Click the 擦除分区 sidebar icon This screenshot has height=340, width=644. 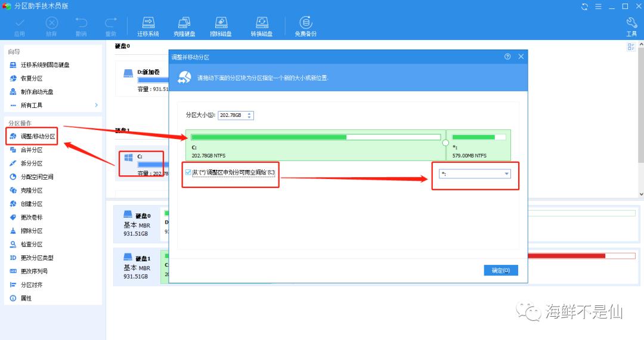point(13,231)
